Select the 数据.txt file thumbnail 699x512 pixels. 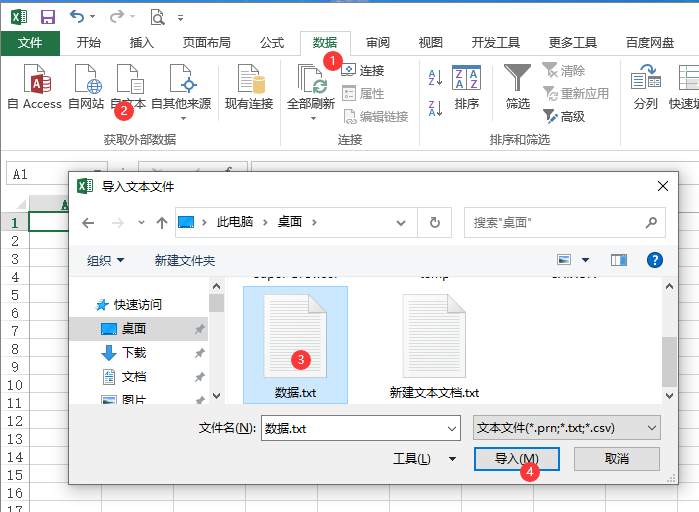tap(295, 345)
